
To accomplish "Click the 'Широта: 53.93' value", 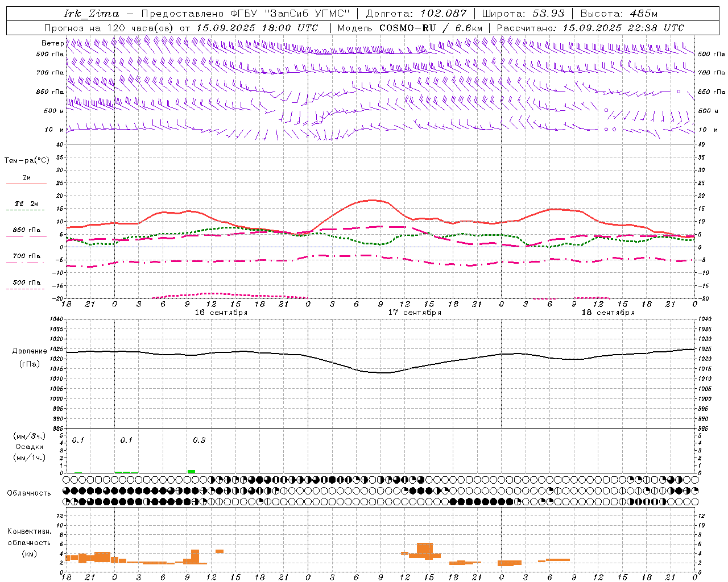I will click(x=523, y=14).
